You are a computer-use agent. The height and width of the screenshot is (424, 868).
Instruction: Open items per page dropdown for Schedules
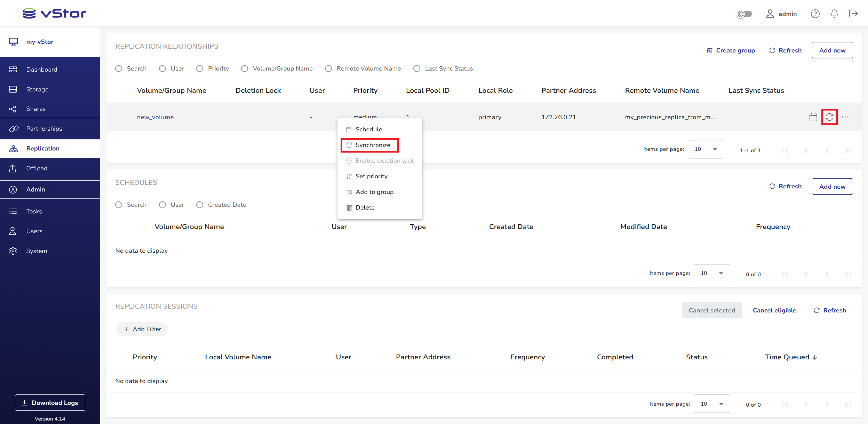pos(711,273)
